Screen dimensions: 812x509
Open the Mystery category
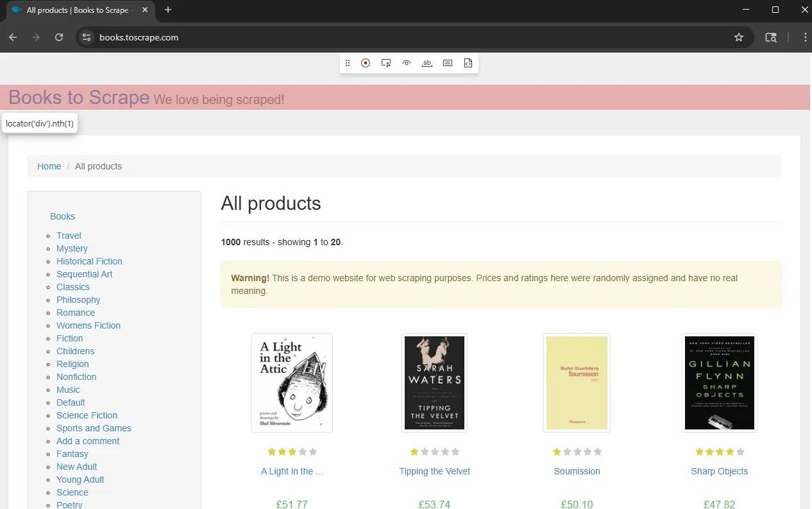[72, 248]
